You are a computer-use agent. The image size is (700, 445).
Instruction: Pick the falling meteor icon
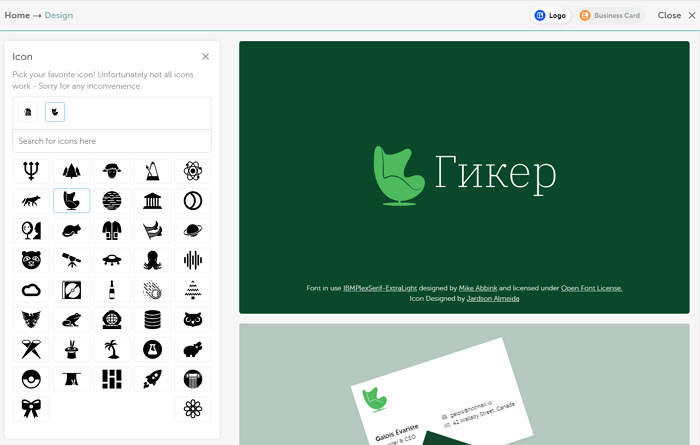pos(152,290)
